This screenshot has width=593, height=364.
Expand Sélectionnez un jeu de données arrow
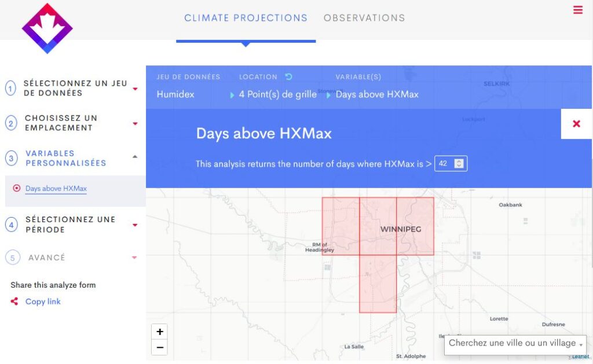135,89
